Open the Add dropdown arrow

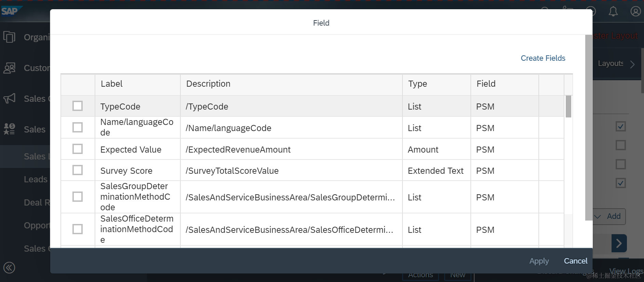[598, 216]
